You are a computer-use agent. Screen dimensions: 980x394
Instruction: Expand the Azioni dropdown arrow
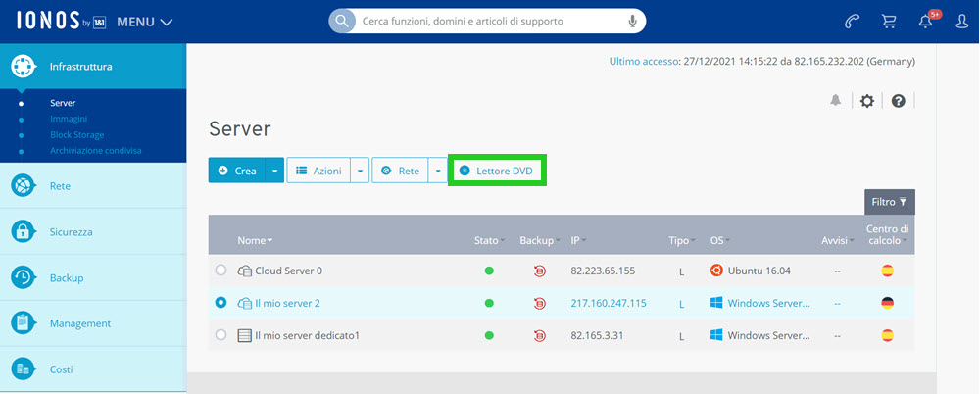pyautogui.click(x=360, y=171)
